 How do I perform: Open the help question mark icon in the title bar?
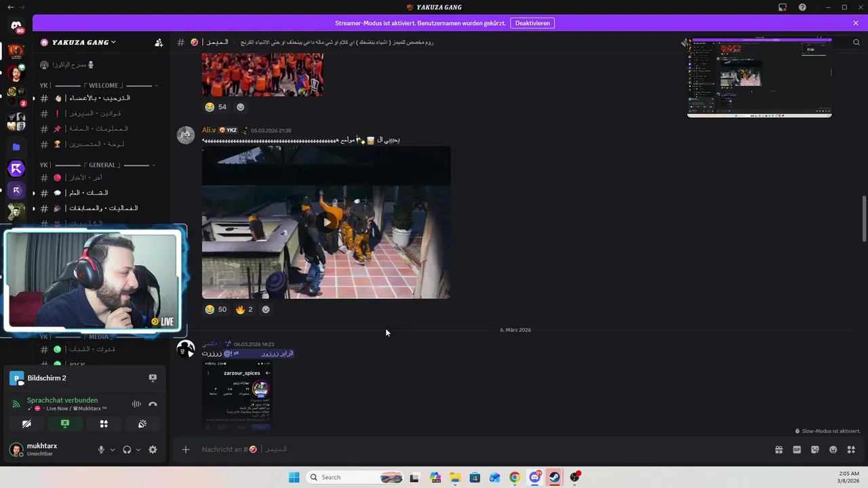803,7
